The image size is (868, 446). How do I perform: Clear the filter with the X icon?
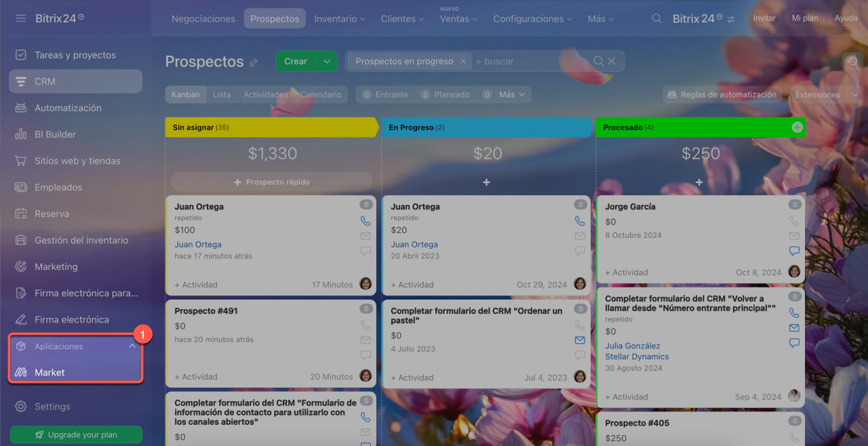pos(612,61)
